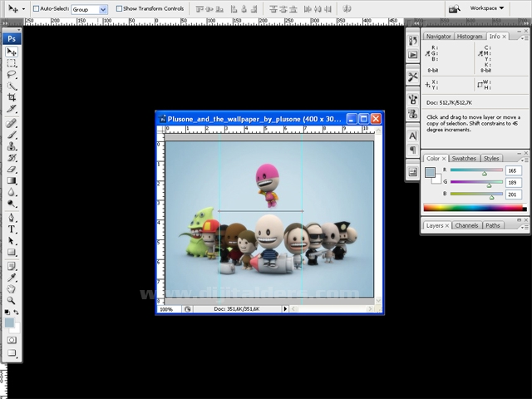Select the Healing Brush tool

(12, 123)
